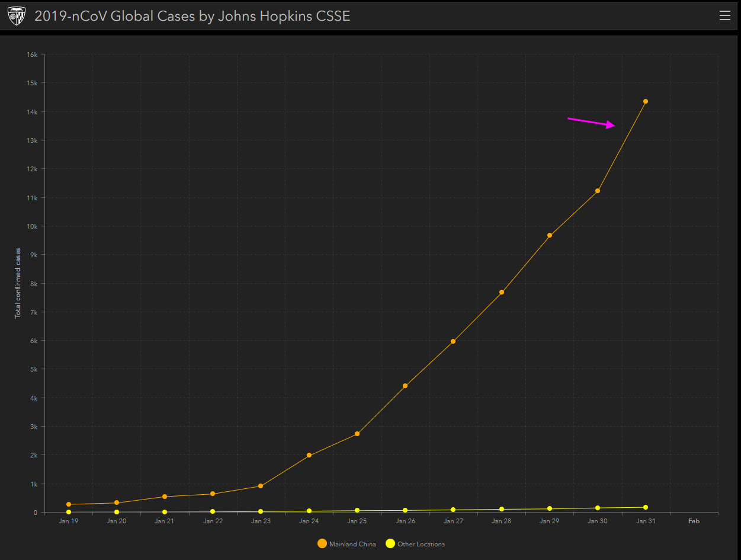Image resolution: width=741 pixels, height=560 pixels.
Task: Click the dashboard title text in header
Action: pos(192,16)
